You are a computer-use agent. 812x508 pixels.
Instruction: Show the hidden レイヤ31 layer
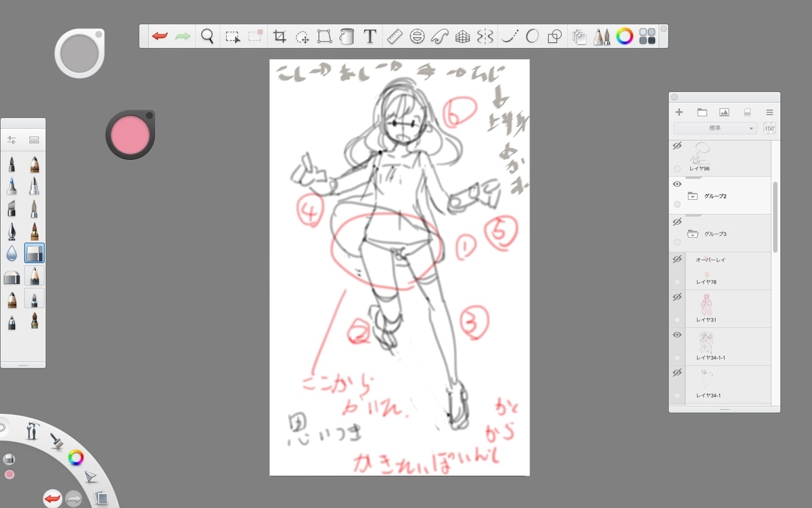[x=677, y=297]
